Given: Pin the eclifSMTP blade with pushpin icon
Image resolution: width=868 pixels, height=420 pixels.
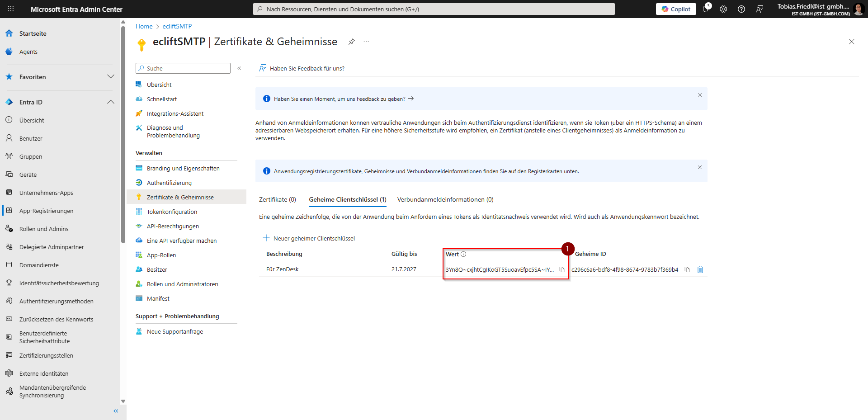Looking at the screenshot, I should [352, 42].
